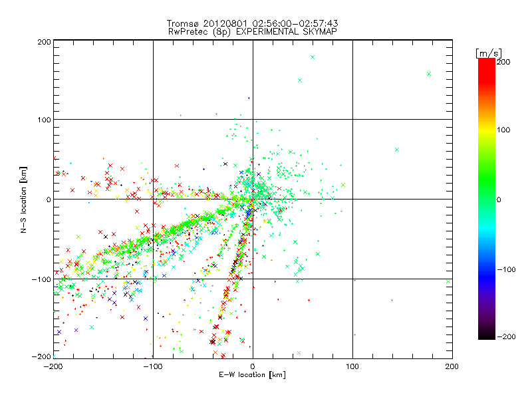Pick the '-100' label beside the colorbar
Image resolution: width=532 pixels, height=399 pixels.
pyautogui.click(x=506, y=269)
